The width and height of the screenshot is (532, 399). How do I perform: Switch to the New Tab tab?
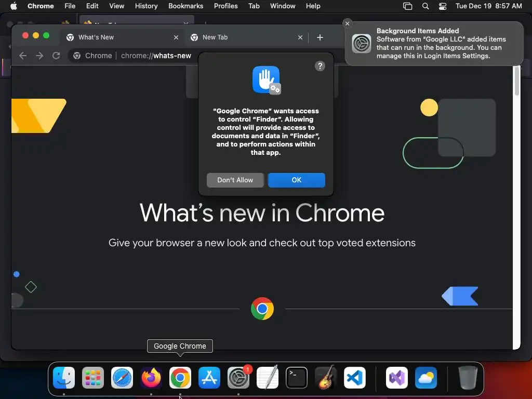click(x=247, y=37)
